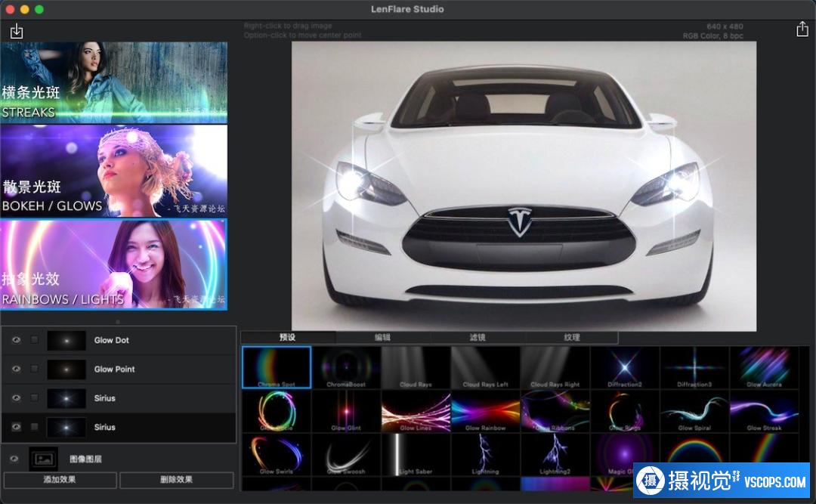Pick the Glow Ribbons preset
The image size is (816, 504).
pos(555,411)
